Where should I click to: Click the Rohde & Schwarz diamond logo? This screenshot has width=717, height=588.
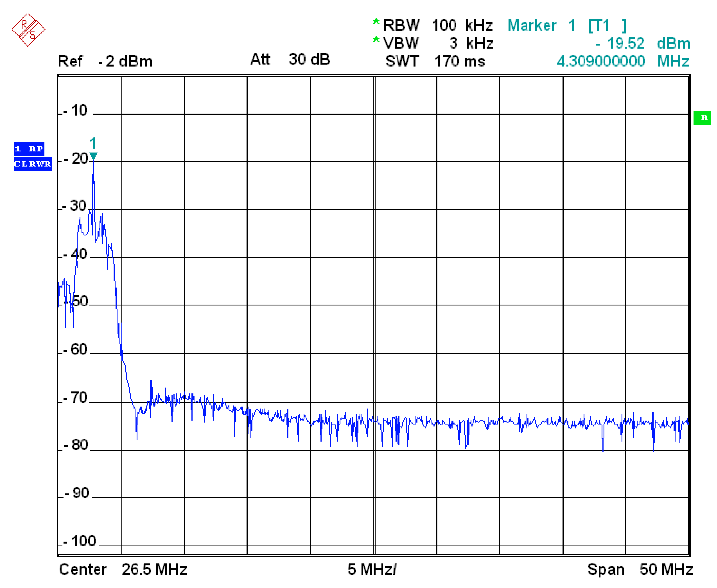click(x=29, y=30)
